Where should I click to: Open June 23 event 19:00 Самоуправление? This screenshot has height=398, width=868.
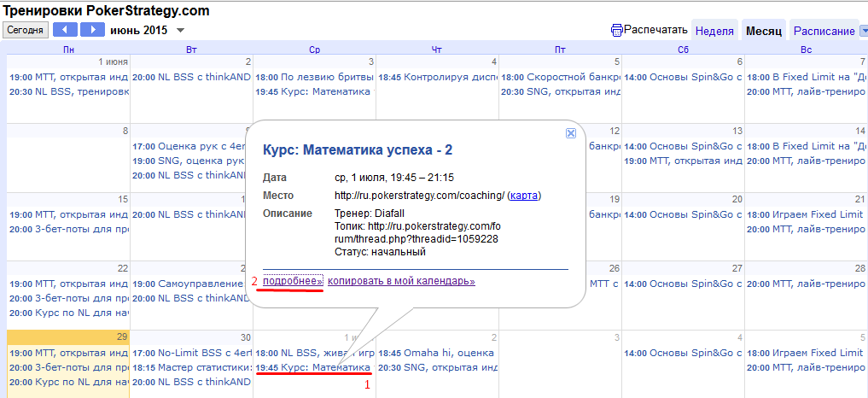click(x=189, y=284)
